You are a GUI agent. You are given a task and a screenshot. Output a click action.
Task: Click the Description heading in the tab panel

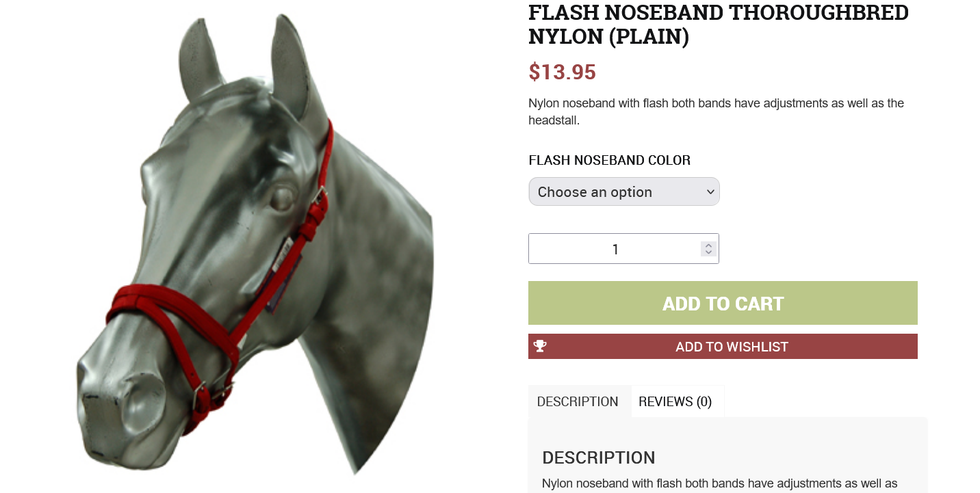click(598, 457)
